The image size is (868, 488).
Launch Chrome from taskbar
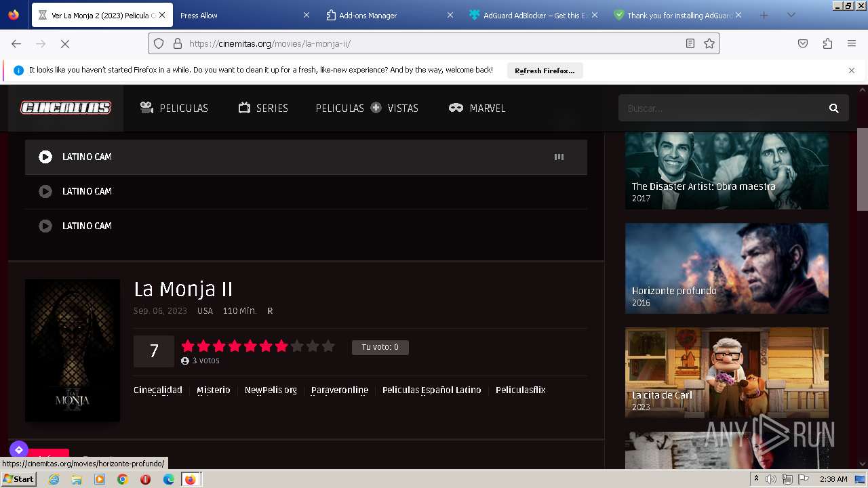point(123,479)
